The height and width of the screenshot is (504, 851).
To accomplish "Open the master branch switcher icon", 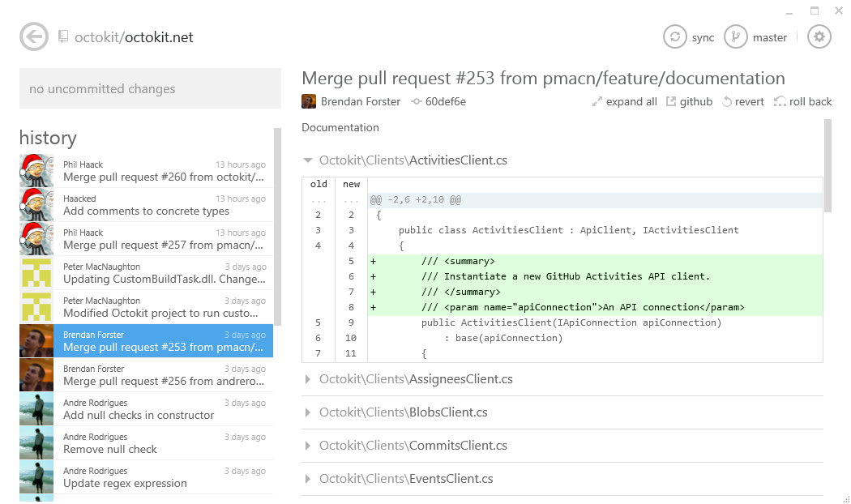I will pos(735,37).
